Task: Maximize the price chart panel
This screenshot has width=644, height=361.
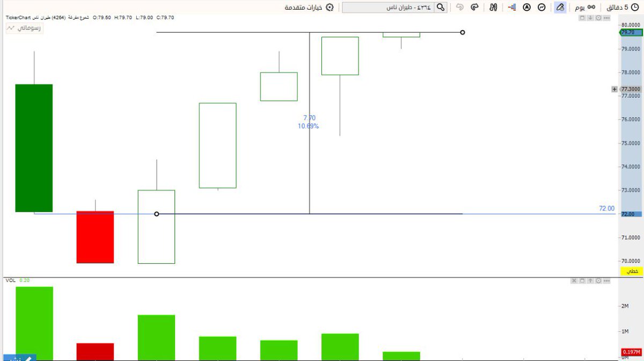Action: point(582,18)
